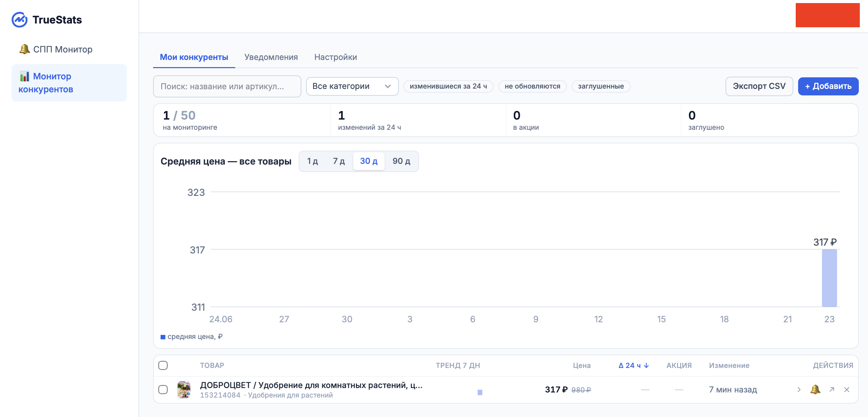Remove ДОБРОЦВЕТ product with the X icon
The height and width of the screenshot is (417, 868).
(x=847, y=389)
